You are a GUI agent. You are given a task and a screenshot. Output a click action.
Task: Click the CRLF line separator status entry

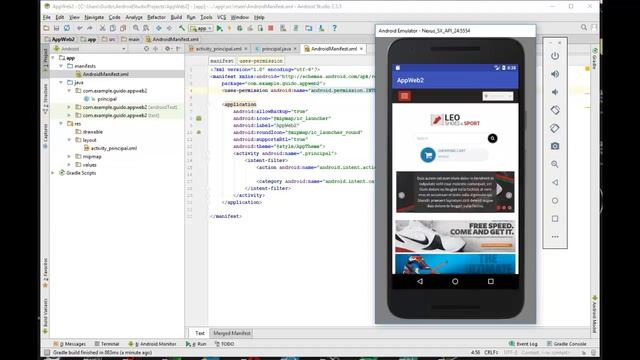pyautogui.click(x=491, y=352)
